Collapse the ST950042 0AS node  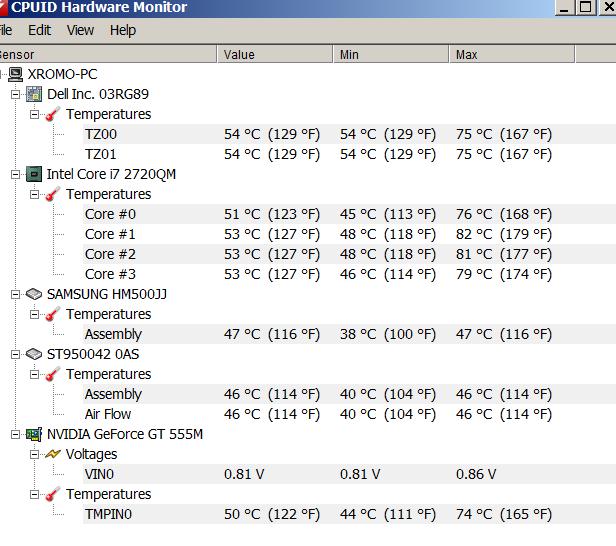15,354
